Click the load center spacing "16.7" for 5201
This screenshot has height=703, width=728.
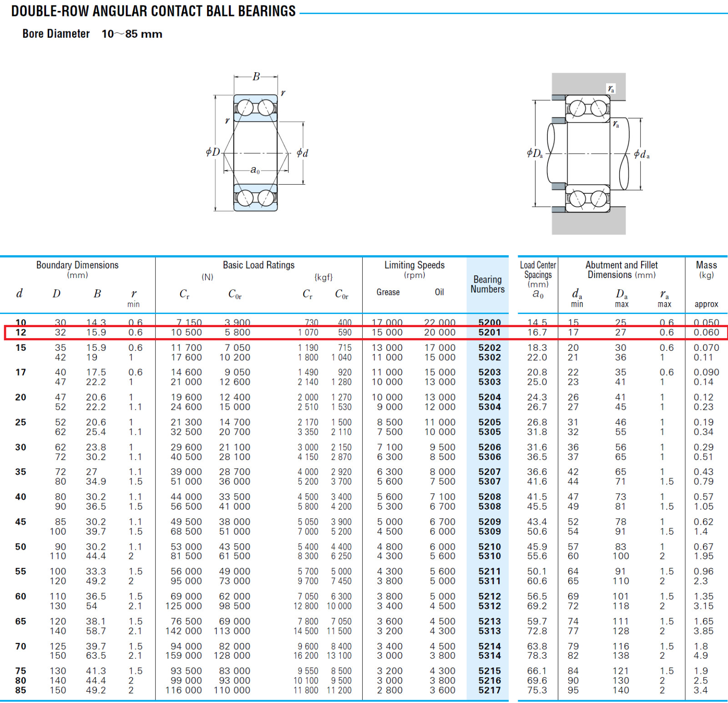click(x=537, y=333)
